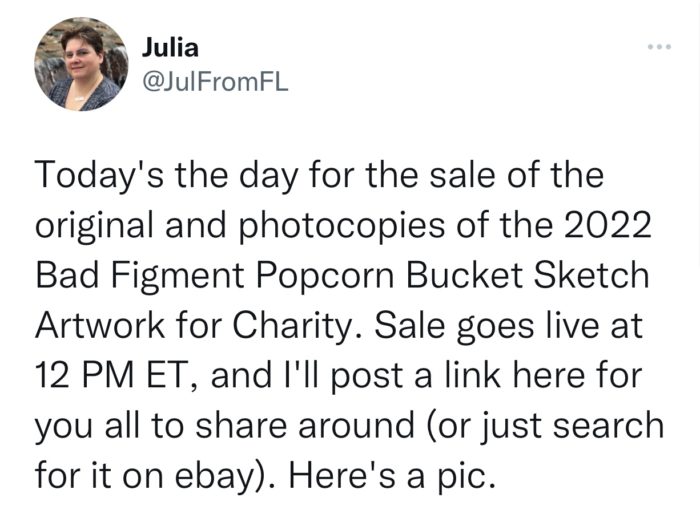
Task: Select the @JulFromFL handle
Action: click(x=215, y=82)
